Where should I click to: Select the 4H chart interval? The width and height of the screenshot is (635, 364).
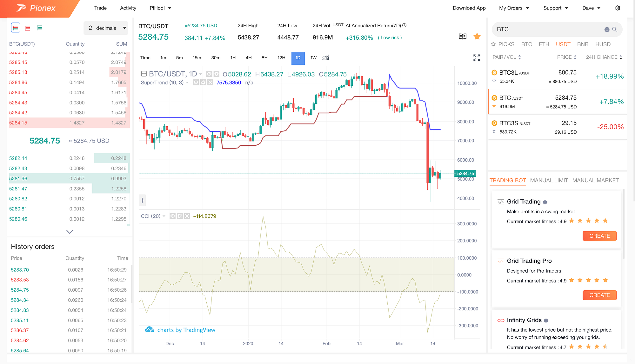coord(249,58)
